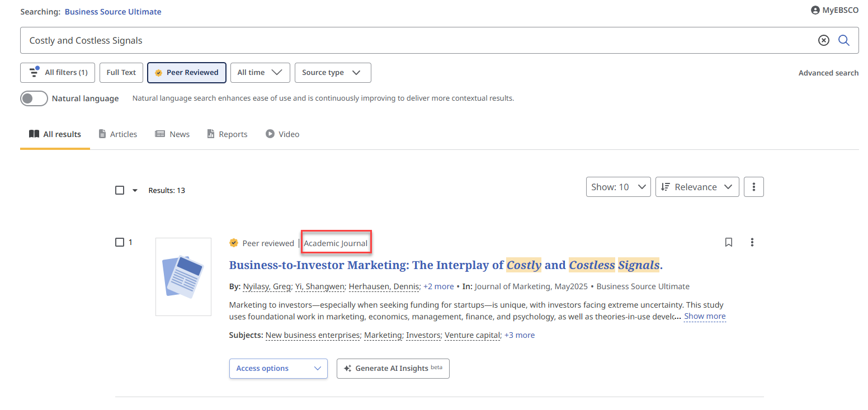The height and width of the screenshot is (410, 868).
Task: Open Advanced search
Action: (x=828, y=72)
